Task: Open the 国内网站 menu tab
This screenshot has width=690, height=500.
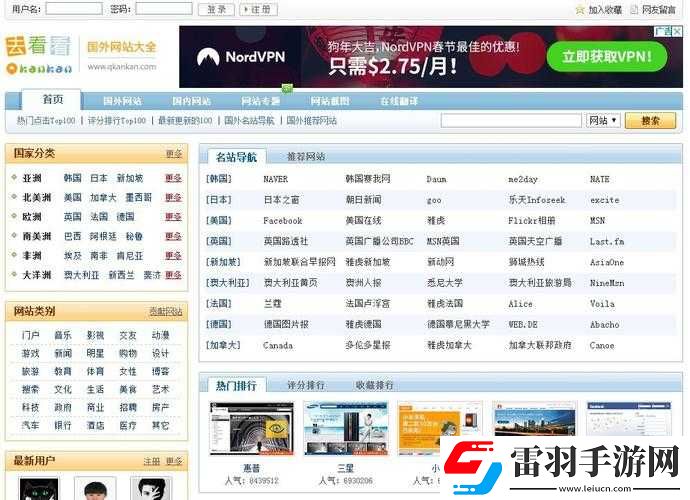Action: tap(191, 101)
